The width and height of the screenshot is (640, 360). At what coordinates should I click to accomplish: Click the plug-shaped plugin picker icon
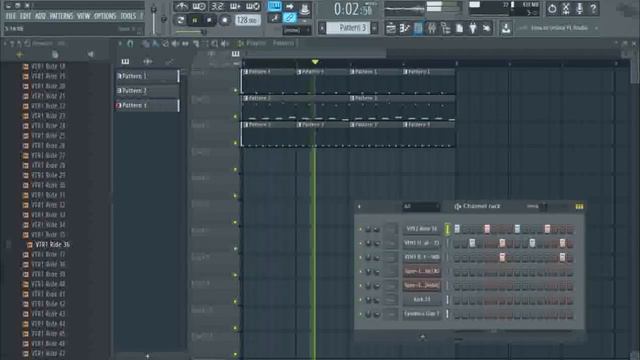click(473, 28)
